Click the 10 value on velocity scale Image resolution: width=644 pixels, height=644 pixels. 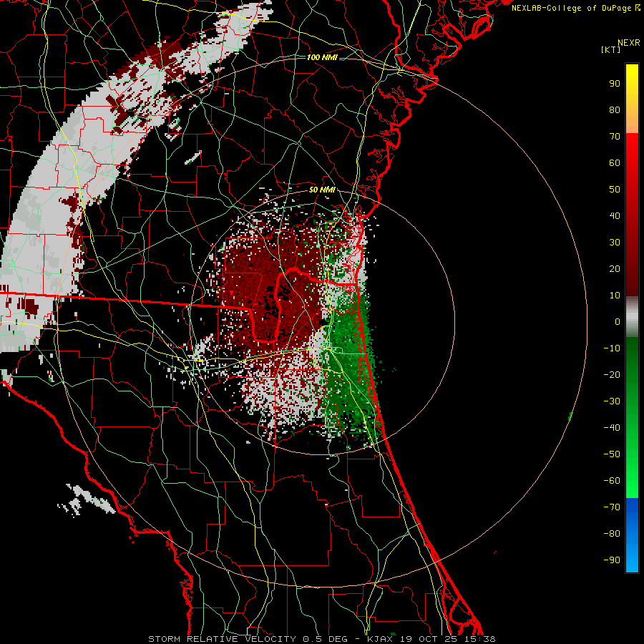(615, 296)
